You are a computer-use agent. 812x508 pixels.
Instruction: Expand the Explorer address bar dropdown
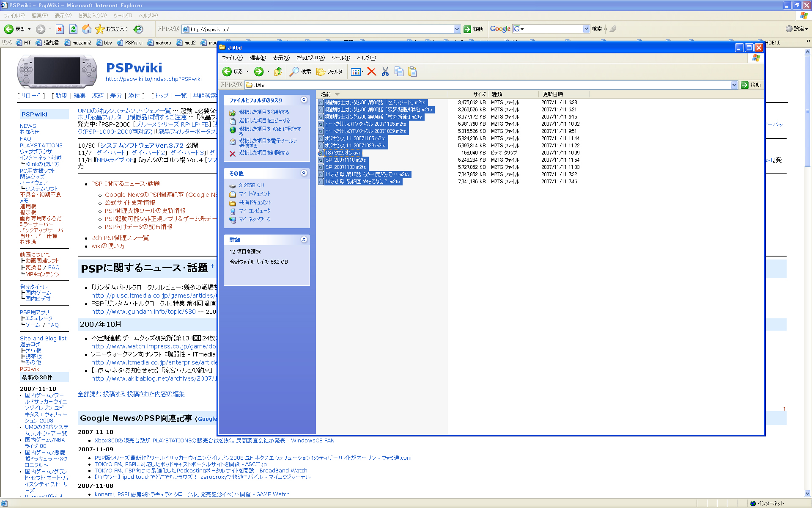pos(734,85)
